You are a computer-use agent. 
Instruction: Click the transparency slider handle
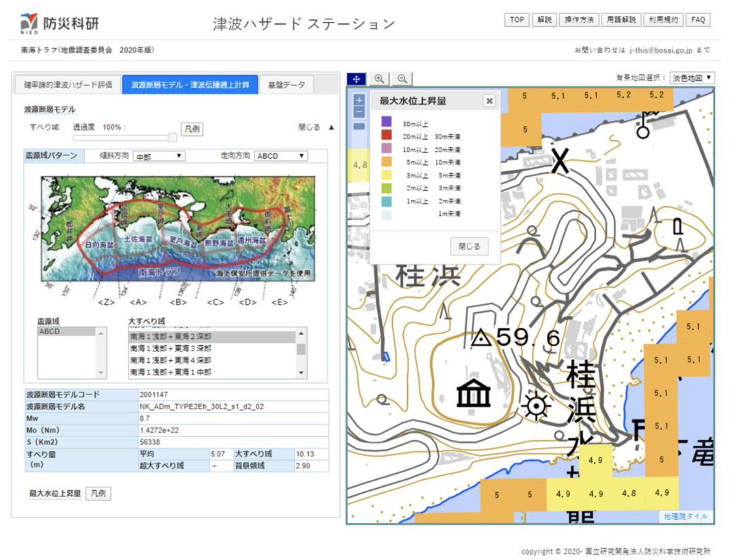[172, 137]
